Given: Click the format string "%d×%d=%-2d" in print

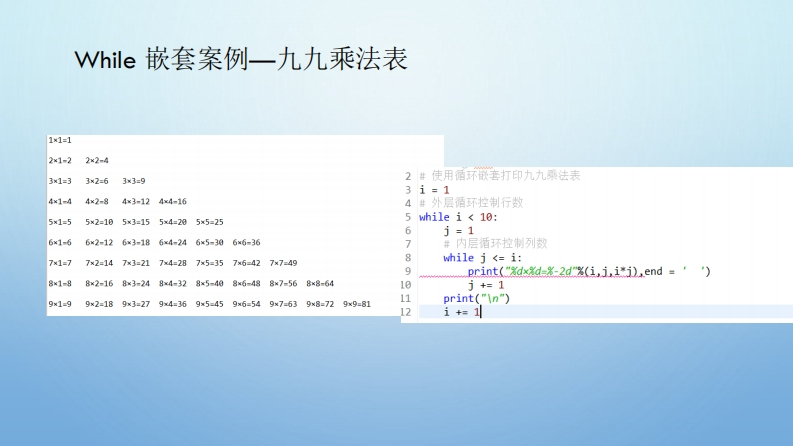Looking at the screenshot, I should [x=540, y=271].
